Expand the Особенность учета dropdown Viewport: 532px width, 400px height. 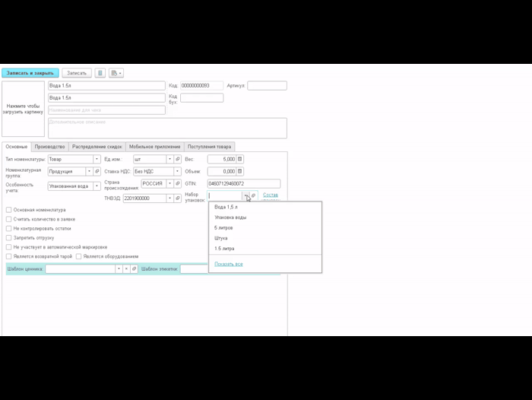(97, 186)
